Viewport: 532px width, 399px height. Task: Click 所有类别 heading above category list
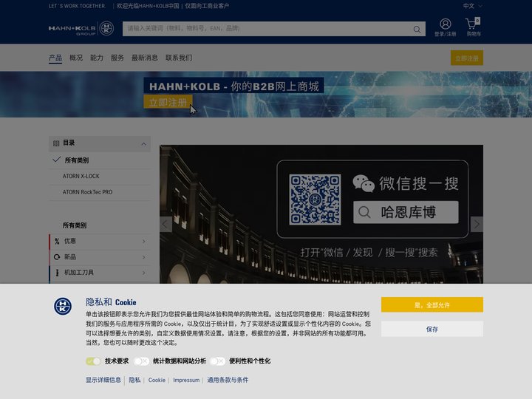75,225
